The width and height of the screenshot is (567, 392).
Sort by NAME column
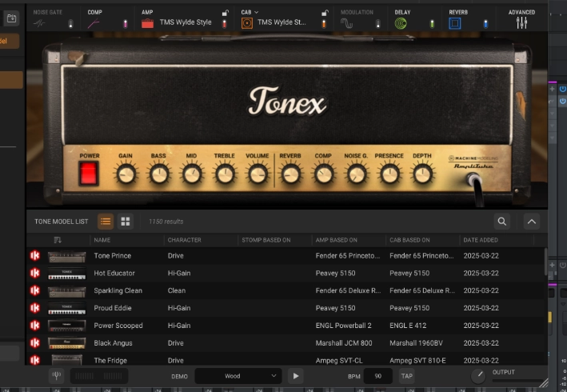click(102, 240)
